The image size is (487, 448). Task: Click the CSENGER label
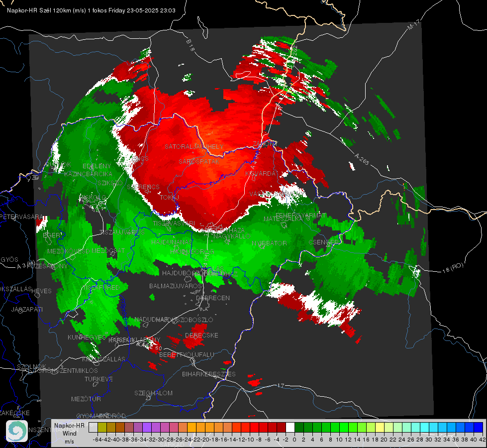pyautogui.click(x=324, y=242)
